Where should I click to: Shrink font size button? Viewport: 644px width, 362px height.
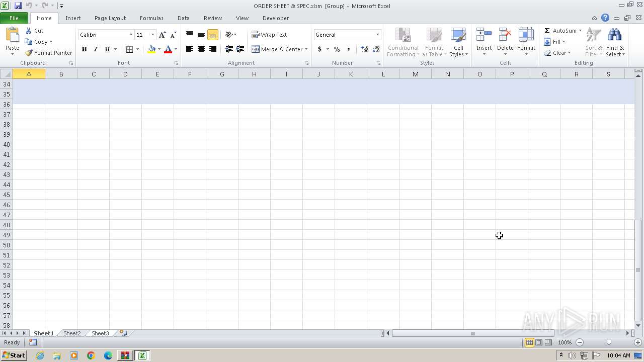point(173,35)
